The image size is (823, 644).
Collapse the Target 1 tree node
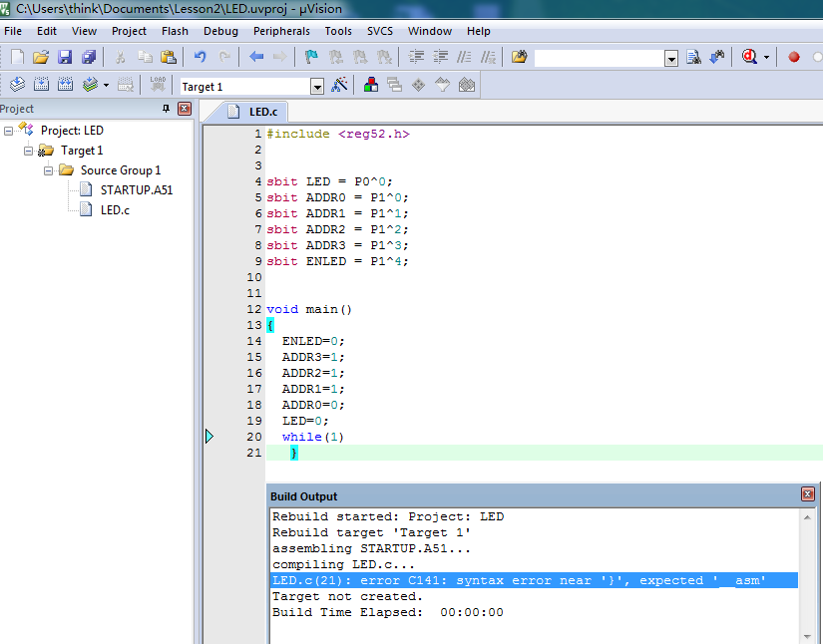coord(28,151)
